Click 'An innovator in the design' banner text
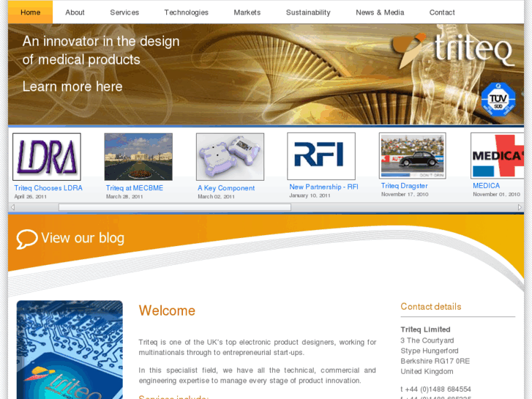Screen dimensions: 532x399 click(x=101, y=42)
